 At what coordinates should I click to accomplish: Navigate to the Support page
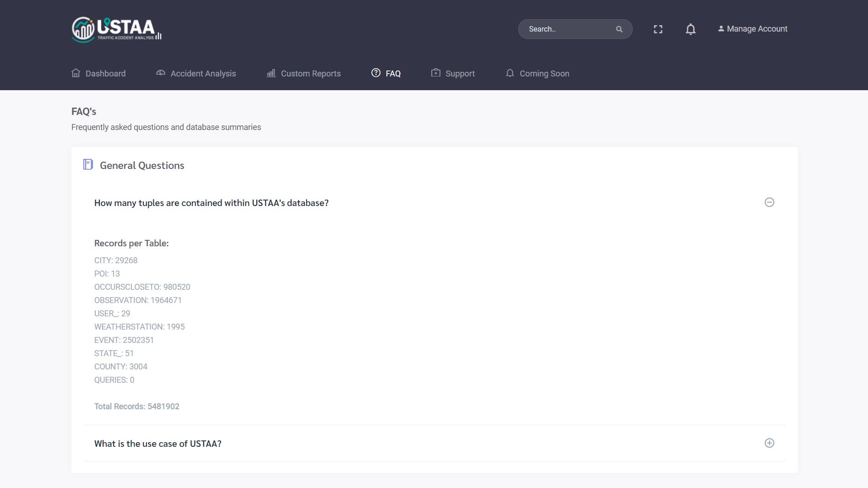[x=460, y=74]
